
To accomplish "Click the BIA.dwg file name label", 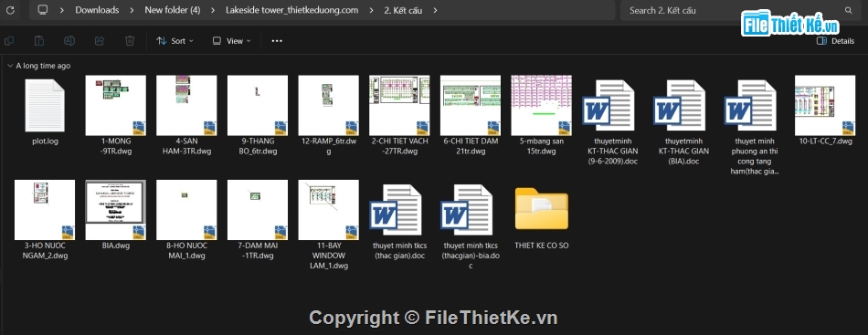I will [116, 246].
